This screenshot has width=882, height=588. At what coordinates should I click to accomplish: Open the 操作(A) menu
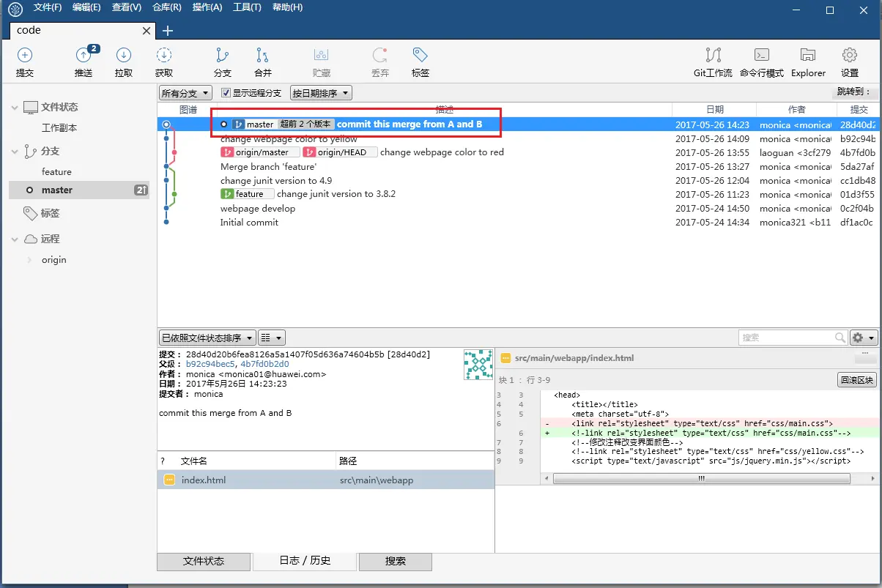click(x=207, y=7)
